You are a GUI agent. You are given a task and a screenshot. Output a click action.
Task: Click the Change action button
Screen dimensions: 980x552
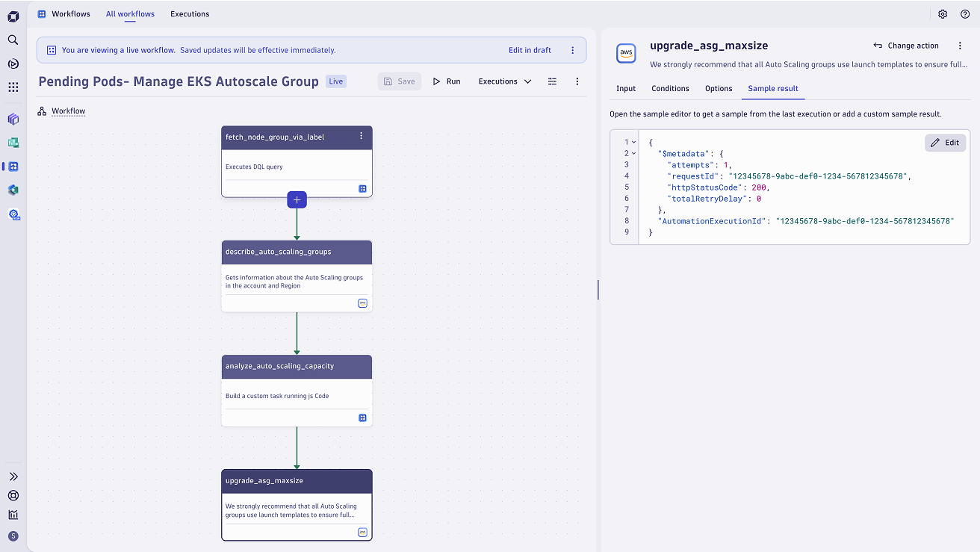click(x=905, y=46)
